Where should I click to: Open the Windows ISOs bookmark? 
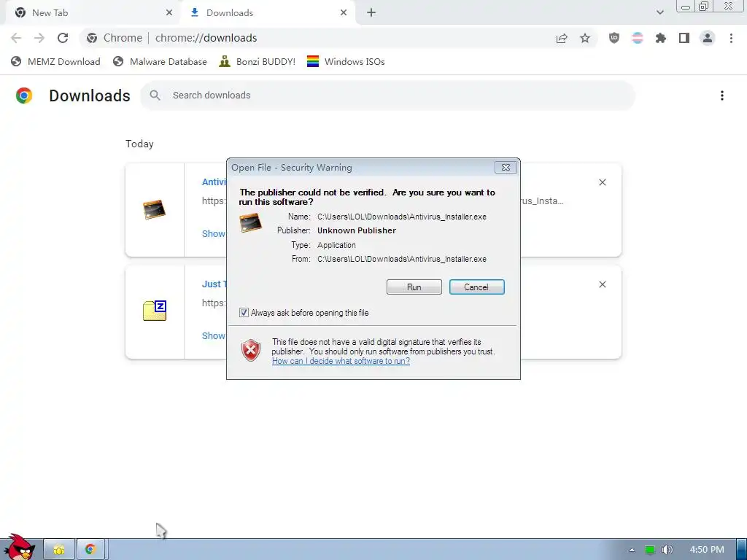346,62
